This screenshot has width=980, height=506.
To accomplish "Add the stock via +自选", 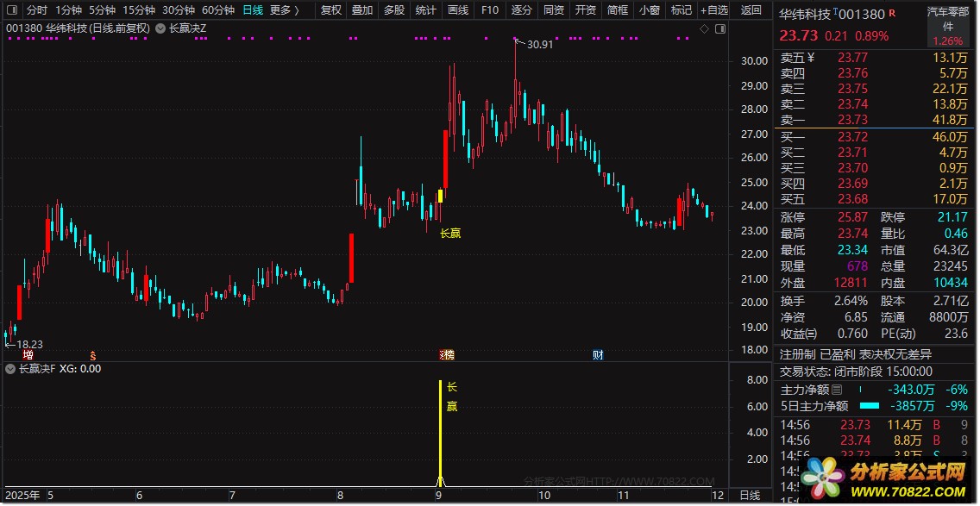I will 714,10.
